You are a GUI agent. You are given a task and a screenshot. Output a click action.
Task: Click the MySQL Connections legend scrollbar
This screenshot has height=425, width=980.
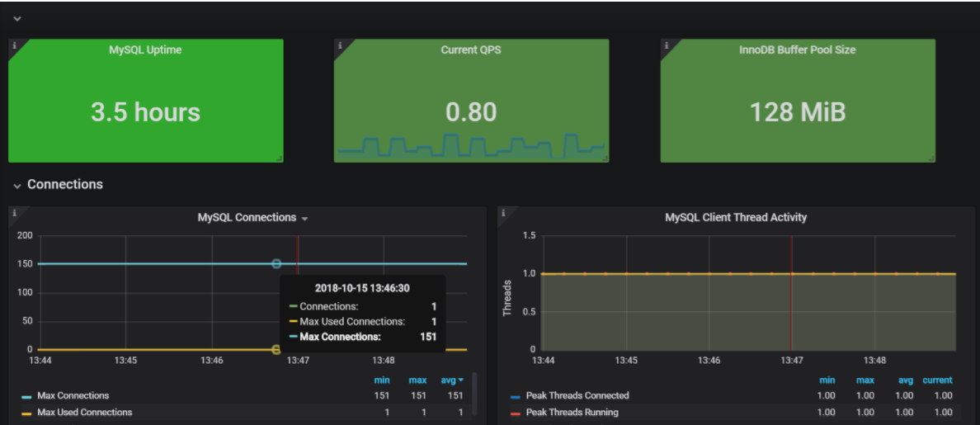point(474,394)
